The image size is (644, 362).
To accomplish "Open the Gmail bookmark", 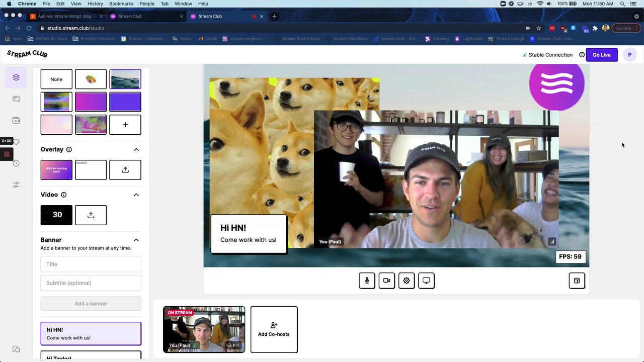I will (207, 39).
